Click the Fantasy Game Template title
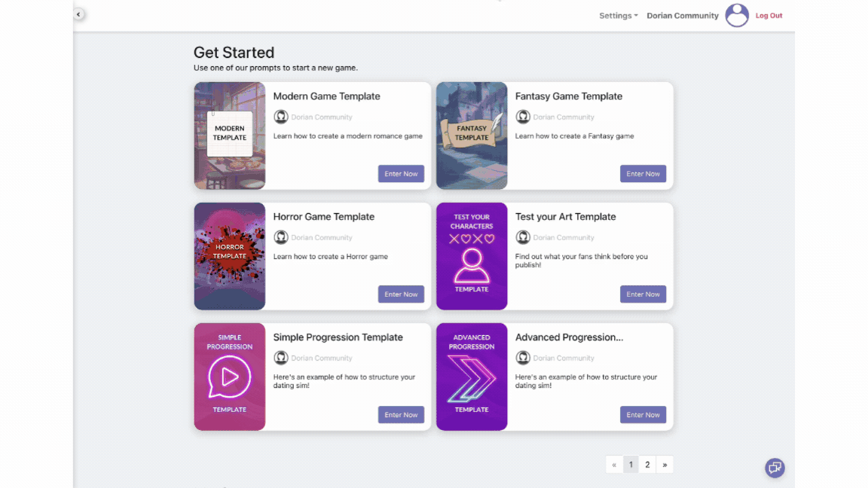 [569, 96]
